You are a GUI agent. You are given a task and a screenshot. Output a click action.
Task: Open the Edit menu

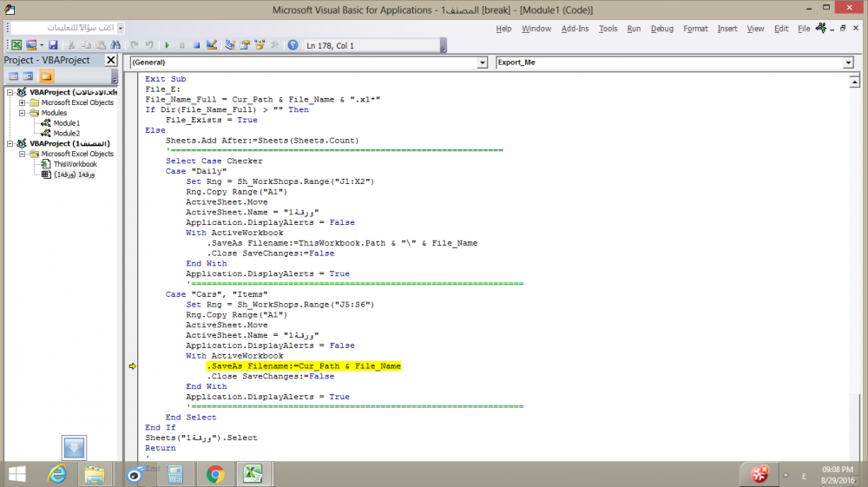tap(781, 29)
